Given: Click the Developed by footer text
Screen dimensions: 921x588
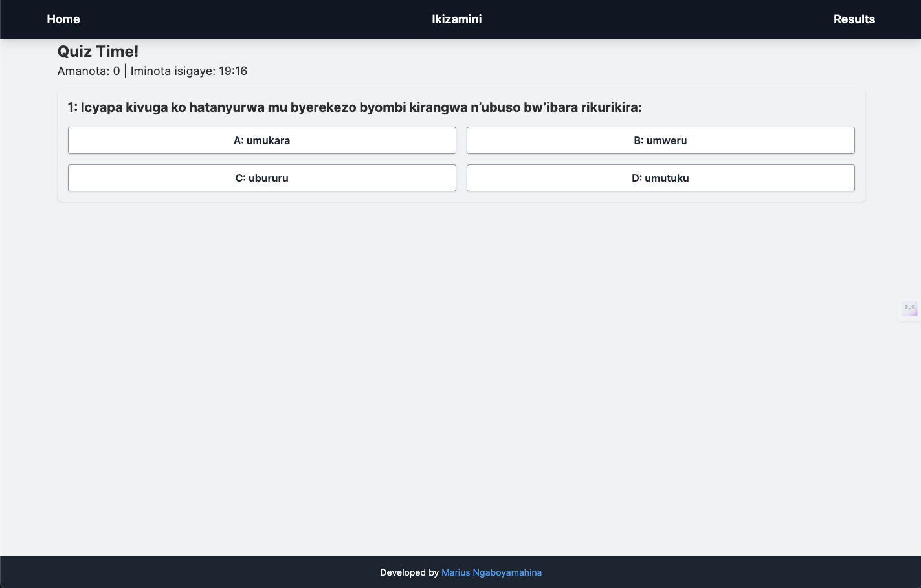Looking at the screenshot, I should click(x=409, y=572).
